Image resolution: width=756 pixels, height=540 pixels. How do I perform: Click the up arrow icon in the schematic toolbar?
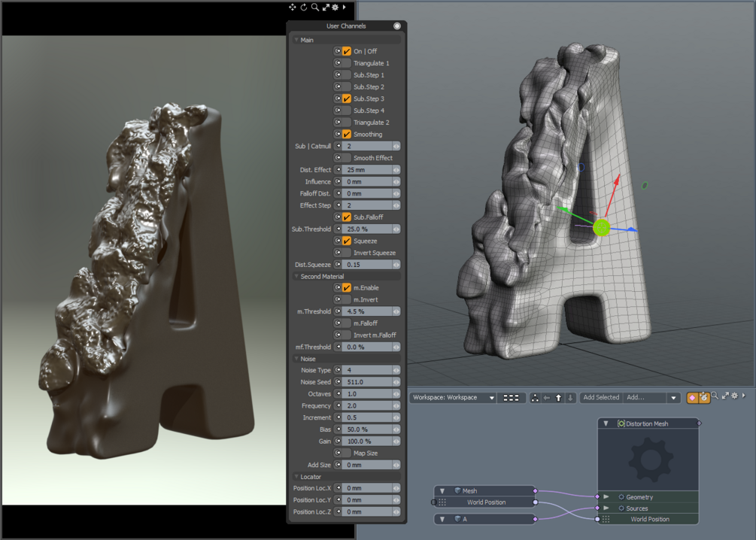[x=558, y=397]
